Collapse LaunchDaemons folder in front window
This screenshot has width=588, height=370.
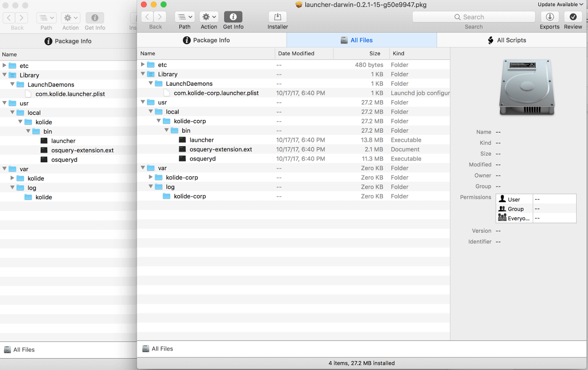pos(151,84)
